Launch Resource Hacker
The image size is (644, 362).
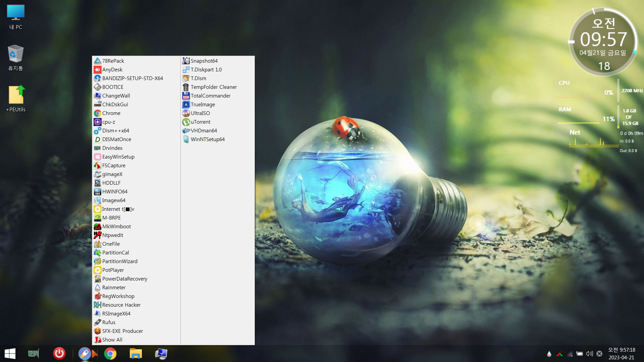point(137,305)
